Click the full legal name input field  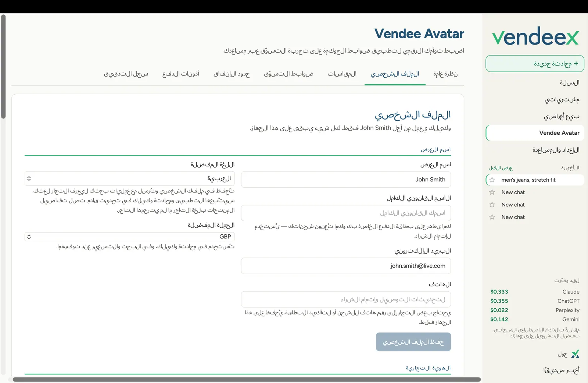(346, 213)
